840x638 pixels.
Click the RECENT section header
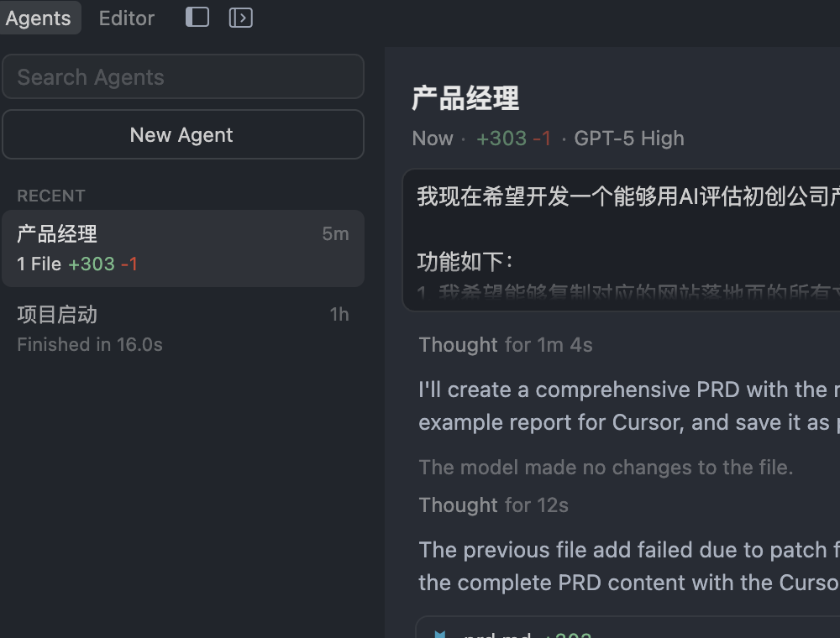pyautogui.click(x=51, y=196)
